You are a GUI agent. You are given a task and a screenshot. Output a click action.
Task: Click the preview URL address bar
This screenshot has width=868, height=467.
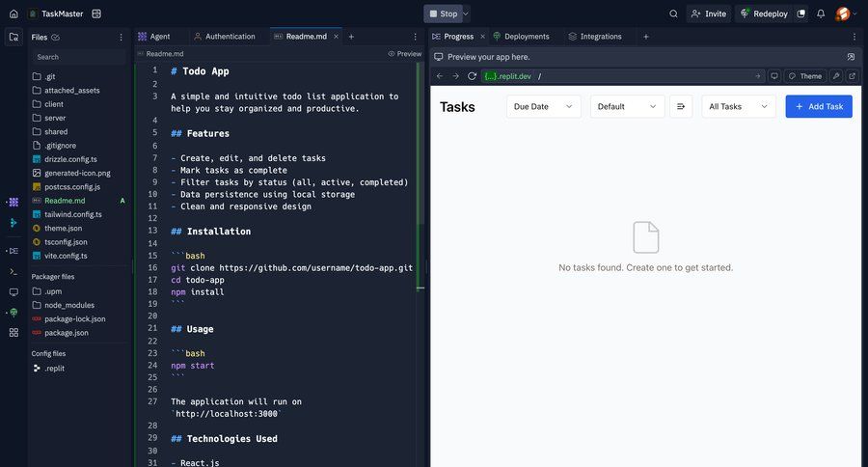[x=623, y=76]
